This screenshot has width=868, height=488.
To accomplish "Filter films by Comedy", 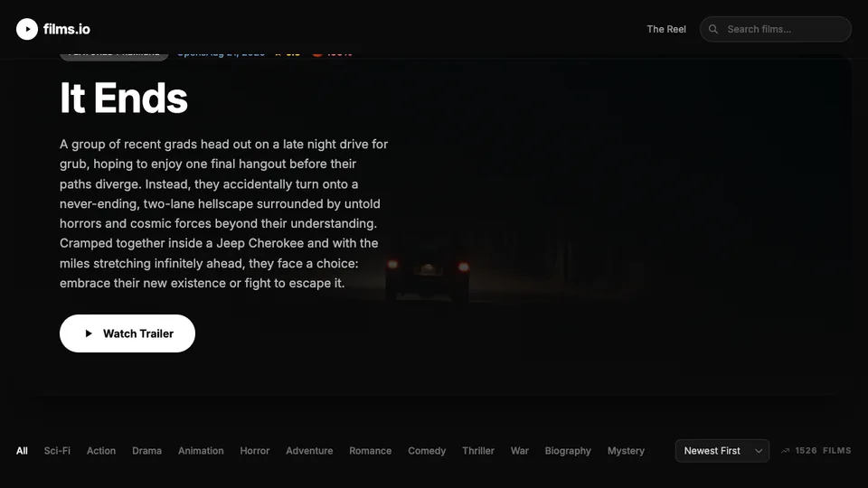I will click(426, 451).
